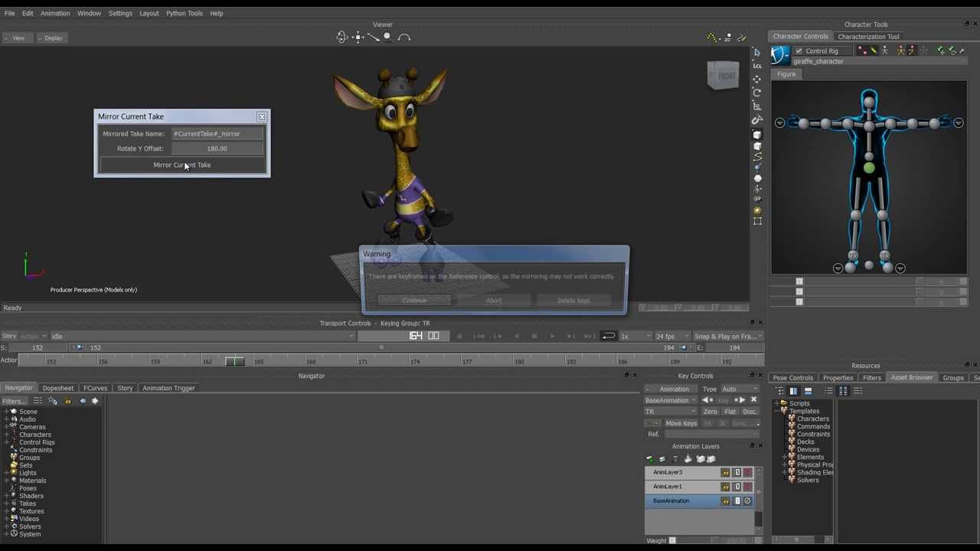Click the Display button in Viewer
Image resolution: width=980 pixels, height=551 pixels.
(x=53, y=37)
